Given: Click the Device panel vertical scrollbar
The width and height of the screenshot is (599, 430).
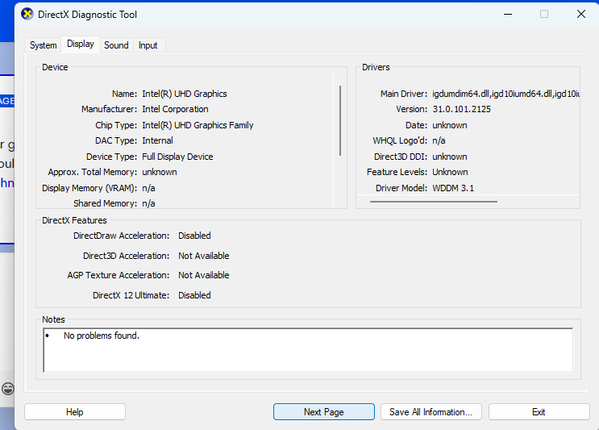Looking at the screenshot, I should 340,120.
